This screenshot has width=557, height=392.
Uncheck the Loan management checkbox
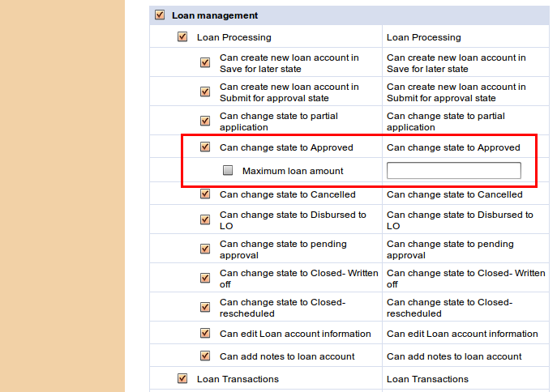159,15
